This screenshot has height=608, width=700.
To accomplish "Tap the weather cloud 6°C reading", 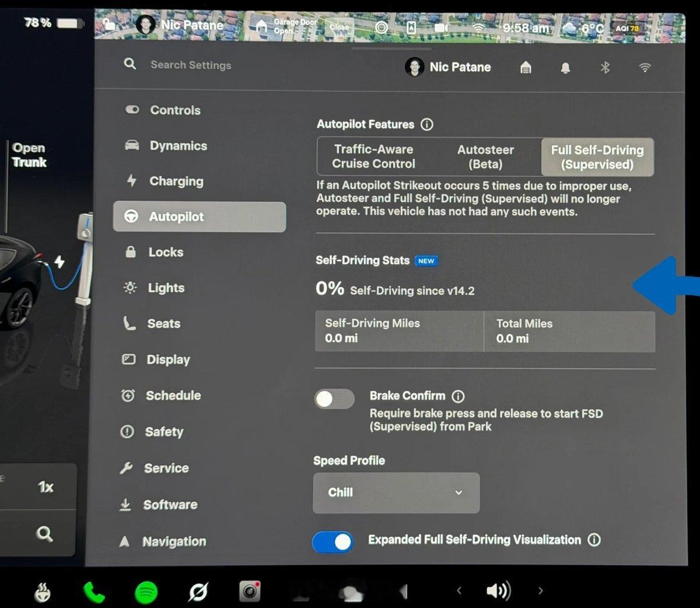I will [x=583, y=28].
